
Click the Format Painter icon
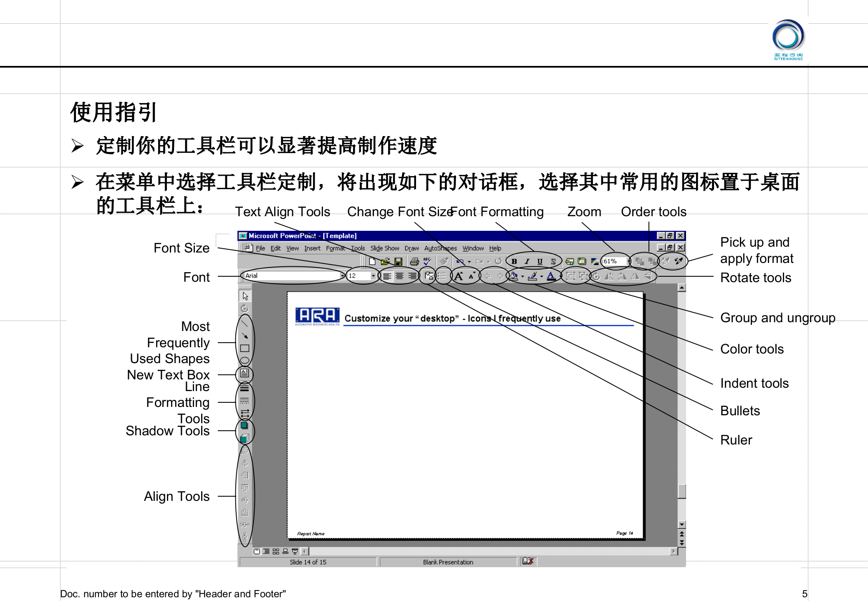tap(444, 261)
